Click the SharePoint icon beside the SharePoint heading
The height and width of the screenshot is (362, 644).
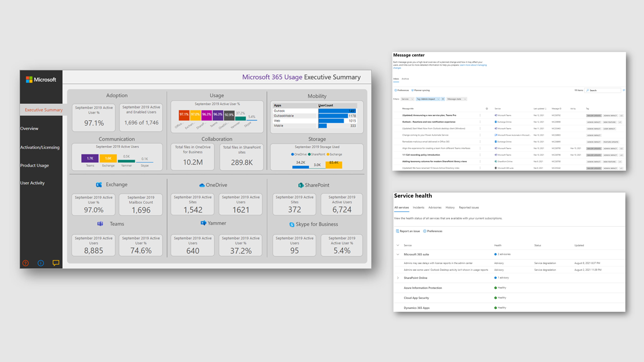coord(301,185)
